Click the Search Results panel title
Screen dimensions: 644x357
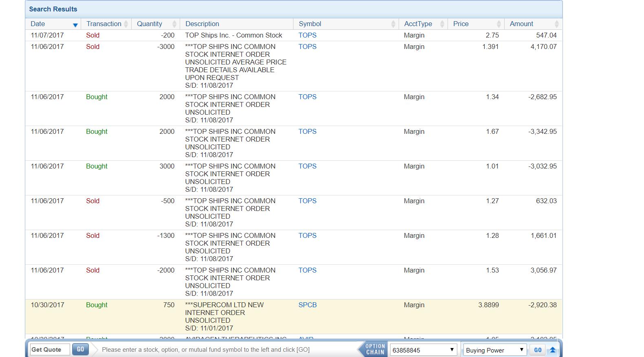[x=53, y=9]
